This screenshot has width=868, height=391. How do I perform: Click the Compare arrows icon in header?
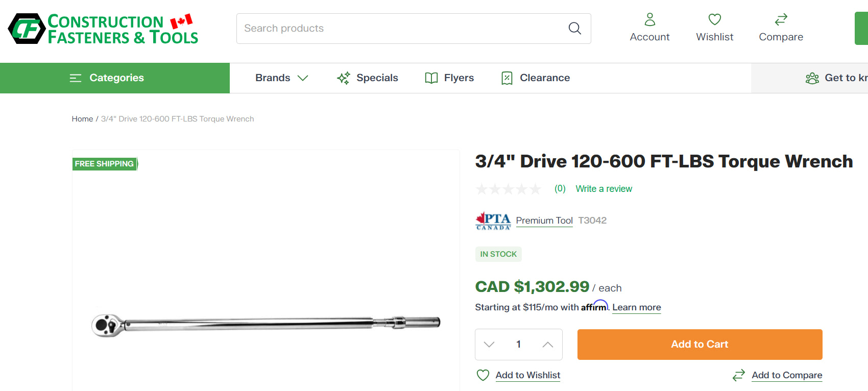(x=781, y=19)
